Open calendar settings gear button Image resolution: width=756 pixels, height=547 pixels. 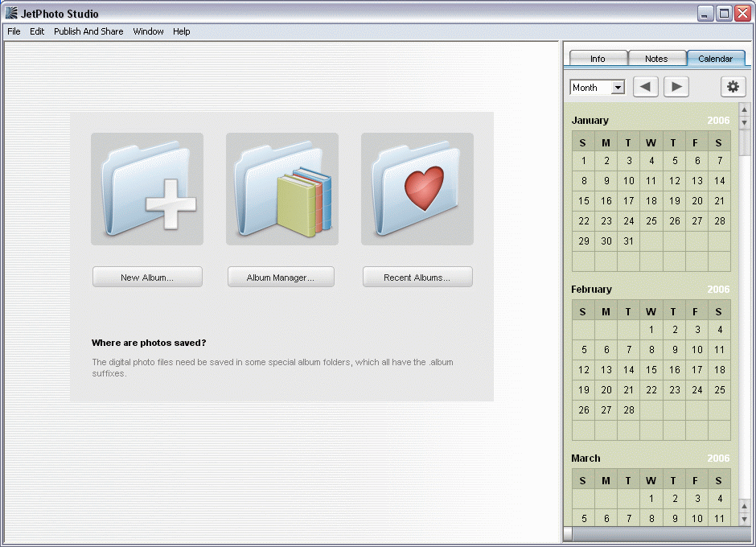(x=733, y=87)
